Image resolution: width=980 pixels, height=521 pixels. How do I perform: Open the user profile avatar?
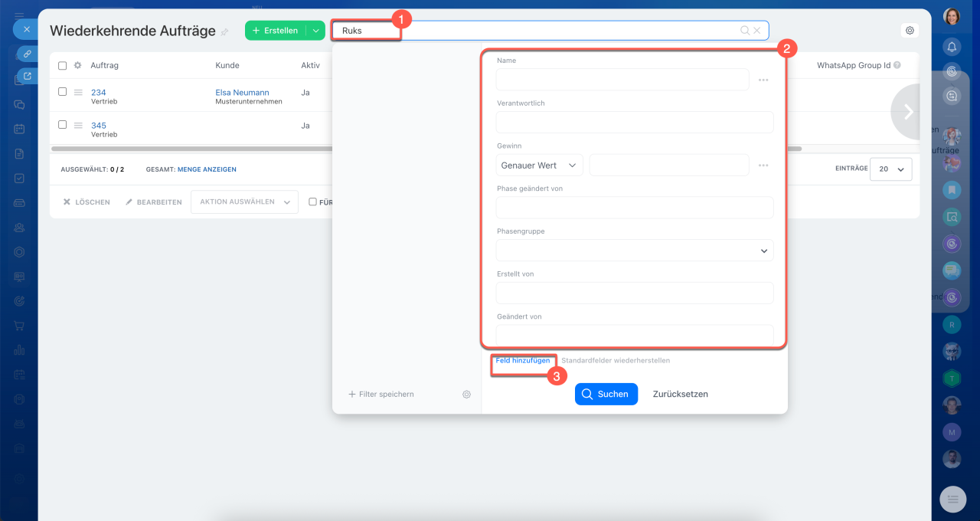click(952, 17)
